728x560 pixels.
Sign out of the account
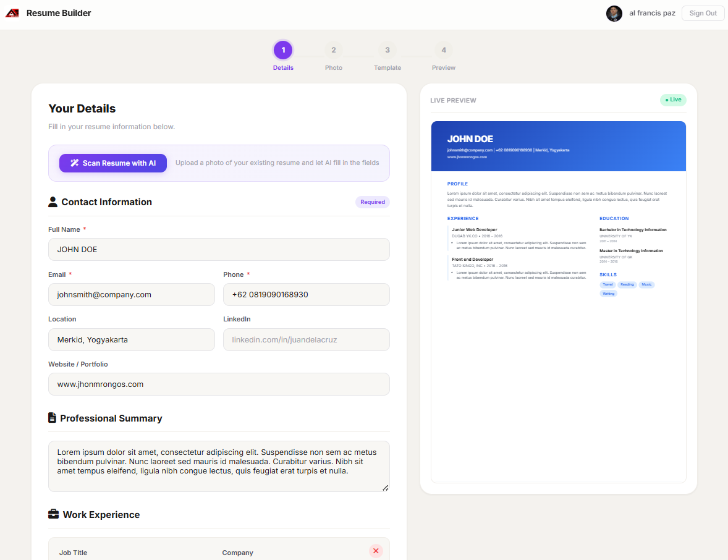coord(703,14)
